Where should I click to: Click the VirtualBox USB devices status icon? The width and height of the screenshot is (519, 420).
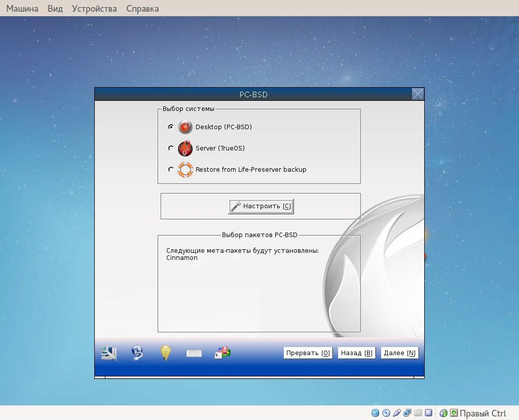[396, 413]
